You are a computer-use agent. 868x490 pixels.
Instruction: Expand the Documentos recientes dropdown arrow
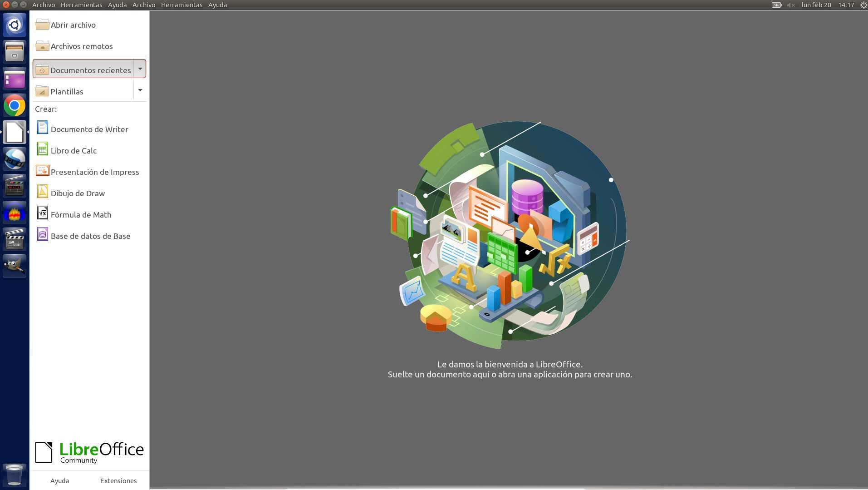pos(140,69)
